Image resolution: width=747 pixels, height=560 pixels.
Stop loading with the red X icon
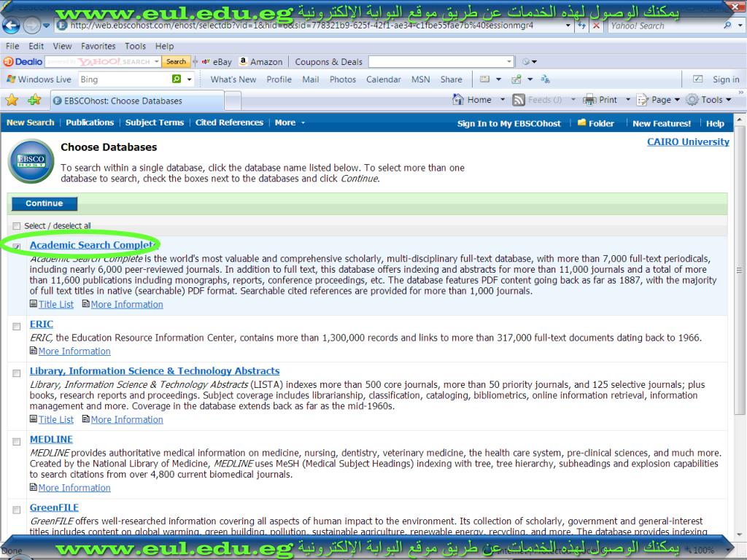click(x=596, y=26)
